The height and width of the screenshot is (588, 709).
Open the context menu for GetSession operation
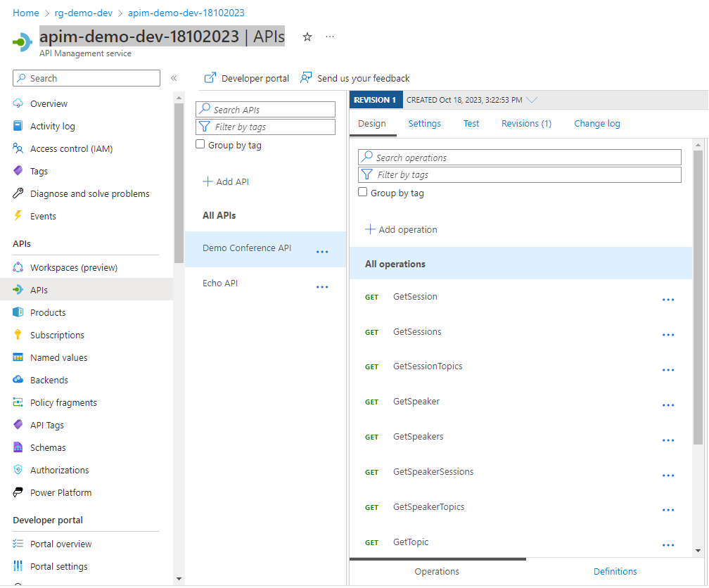(668, 298)
